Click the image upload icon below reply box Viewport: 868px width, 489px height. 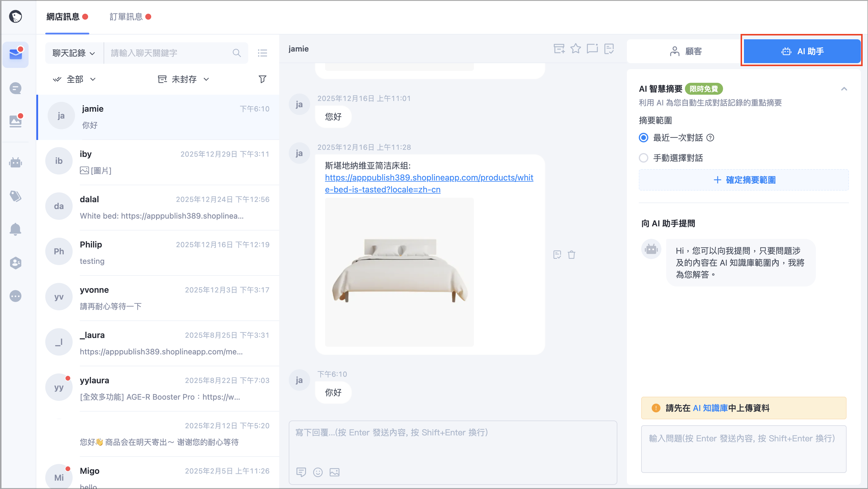coord(335,472)
